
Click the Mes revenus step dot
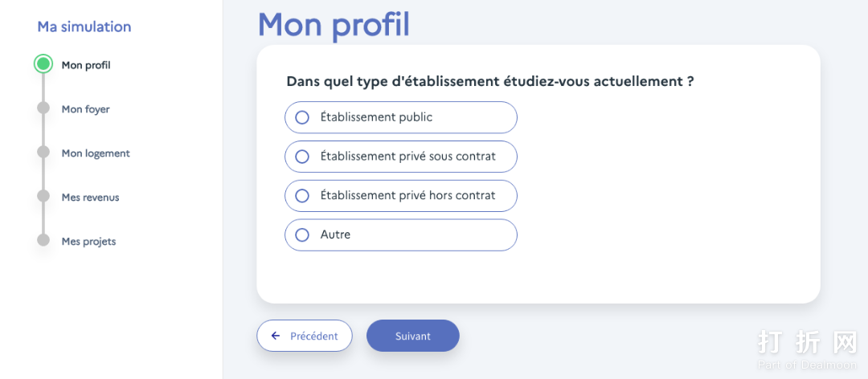pos(43,197)
